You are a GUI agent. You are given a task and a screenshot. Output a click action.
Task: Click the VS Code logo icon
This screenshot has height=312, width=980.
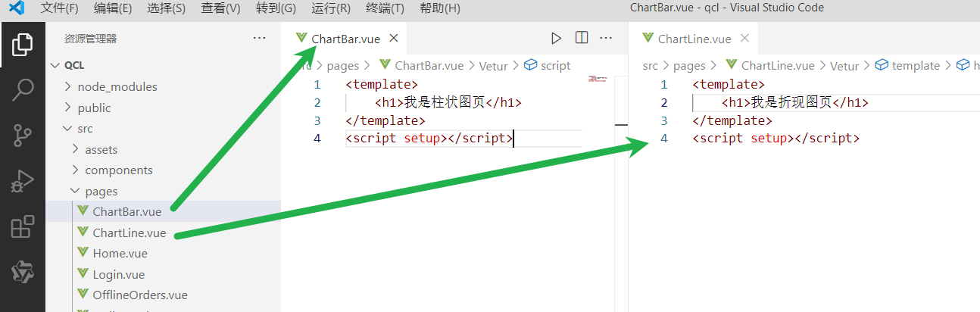pos(17,8)
